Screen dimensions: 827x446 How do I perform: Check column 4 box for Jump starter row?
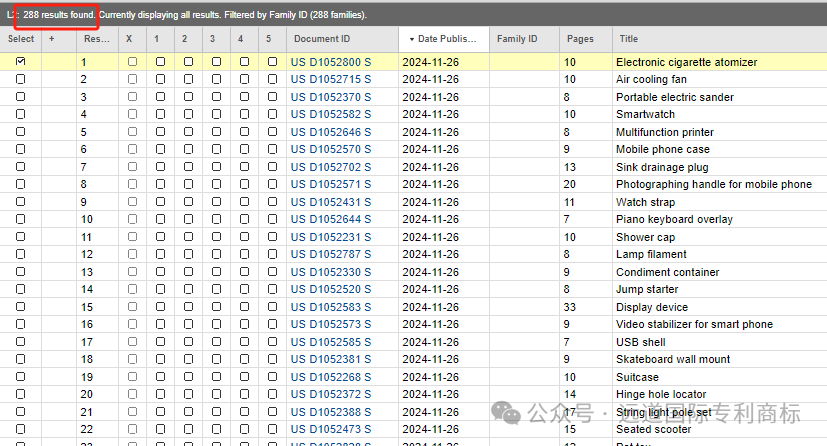(244, 289)
